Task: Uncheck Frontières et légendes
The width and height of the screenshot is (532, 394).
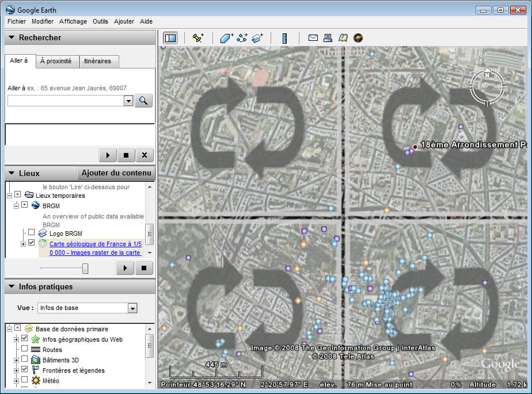Action: point(24,369)
